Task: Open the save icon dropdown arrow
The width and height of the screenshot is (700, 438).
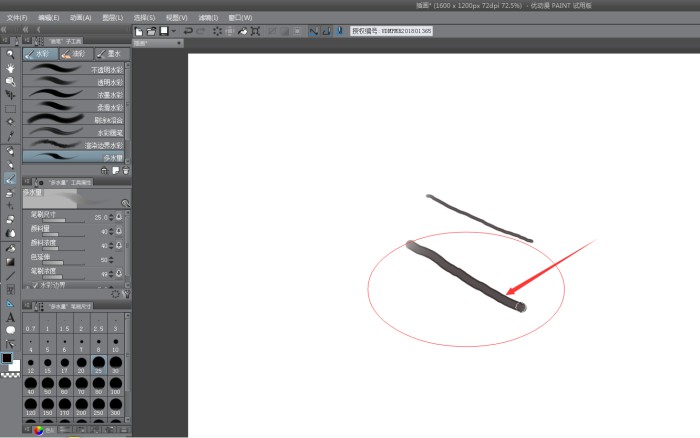Action: click(x=174, y=32)
